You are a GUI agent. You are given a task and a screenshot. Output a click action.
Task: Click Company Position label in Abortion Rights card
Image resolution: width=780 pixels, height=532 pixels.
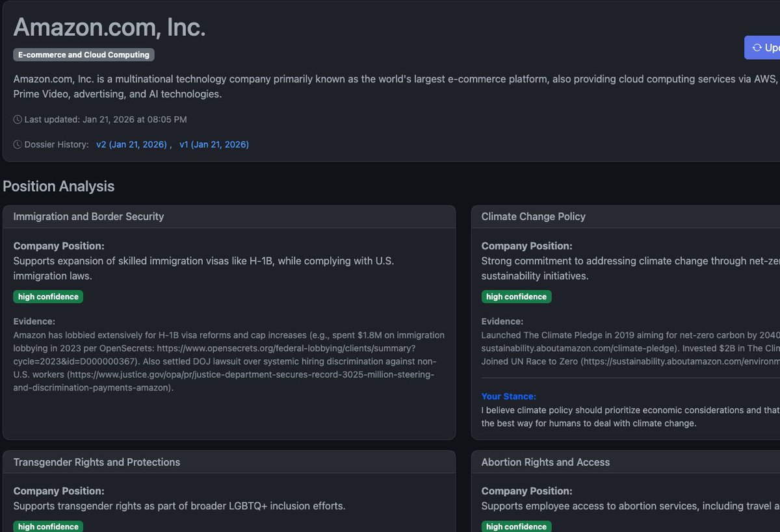point(527,491)
